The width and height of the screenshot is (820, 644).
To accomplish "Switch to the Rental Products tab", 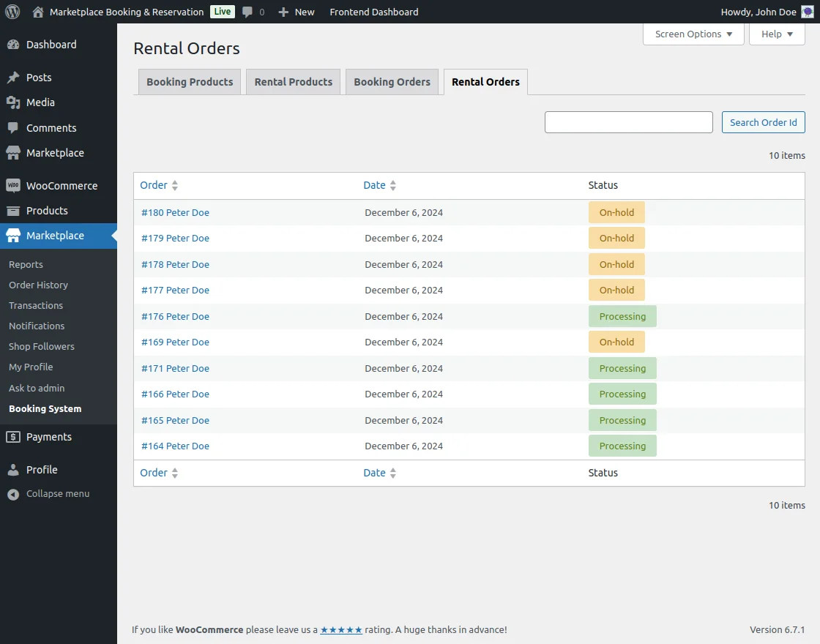I will [293, 82].
